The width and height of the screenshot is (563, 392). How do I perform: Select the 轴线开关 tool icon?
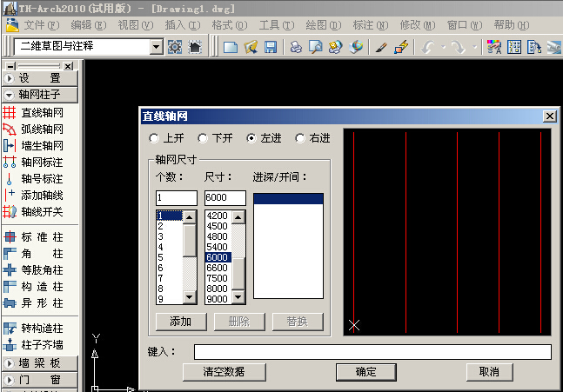pos(10,211)
